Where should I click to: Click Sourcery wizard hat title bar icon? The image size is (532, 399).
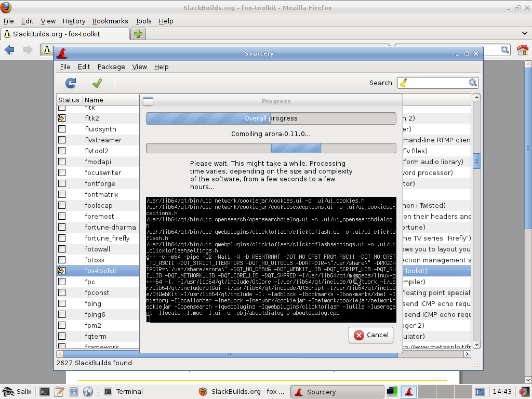point(62,54)
